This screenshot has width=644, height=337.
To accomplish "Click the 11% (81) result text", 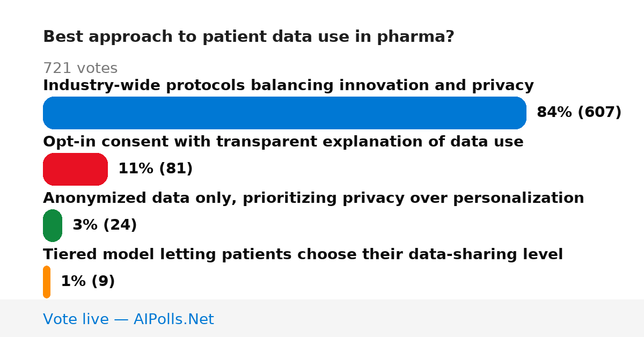I will click(x=155, y=169).
